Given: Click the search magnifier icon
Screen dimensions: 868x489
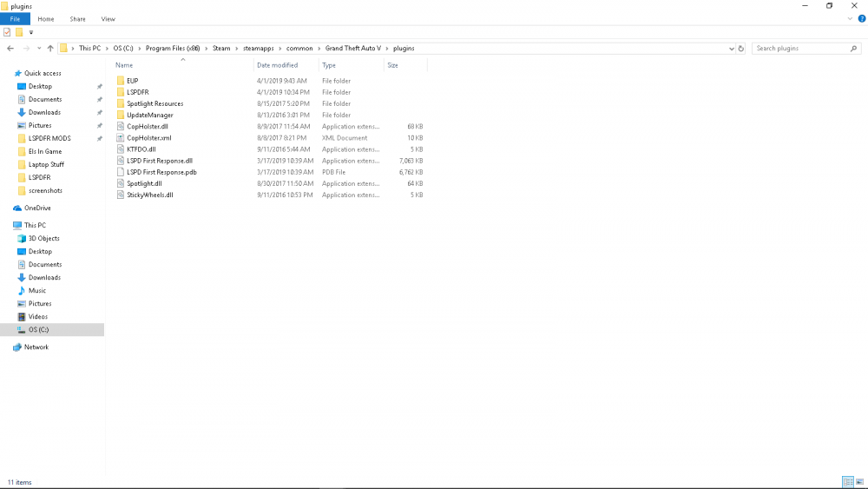Looking at the screenshot, I should pyautogui.click(x=853, y=48).
